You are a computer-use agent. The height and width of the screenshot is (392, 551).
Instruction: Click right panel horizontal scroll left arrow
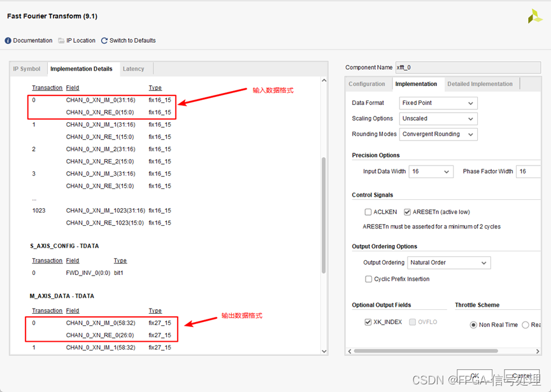click(x=350, y=351)
